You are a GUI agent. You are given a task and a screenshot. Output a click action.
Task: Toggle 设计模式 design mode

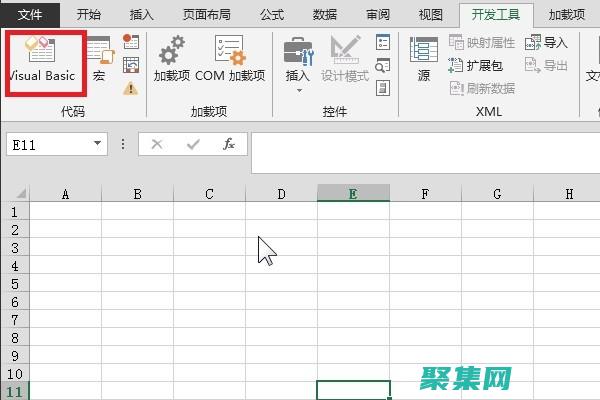[345, 58]
